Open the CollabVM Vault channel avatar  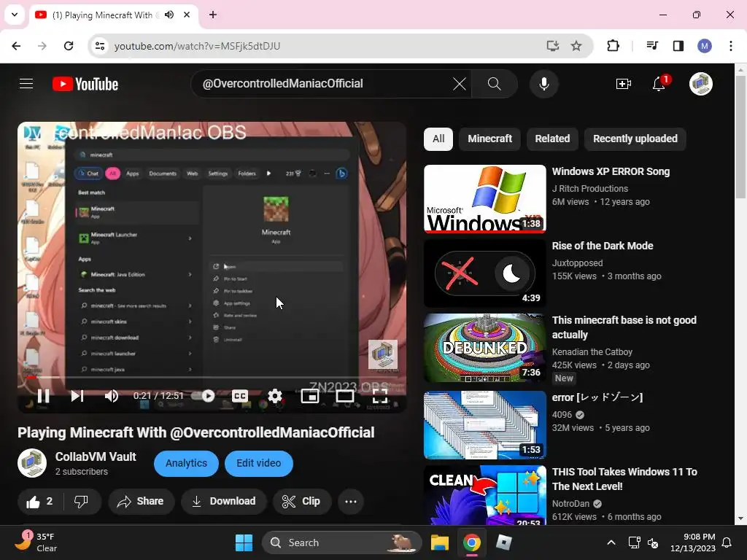pos(32,463)
